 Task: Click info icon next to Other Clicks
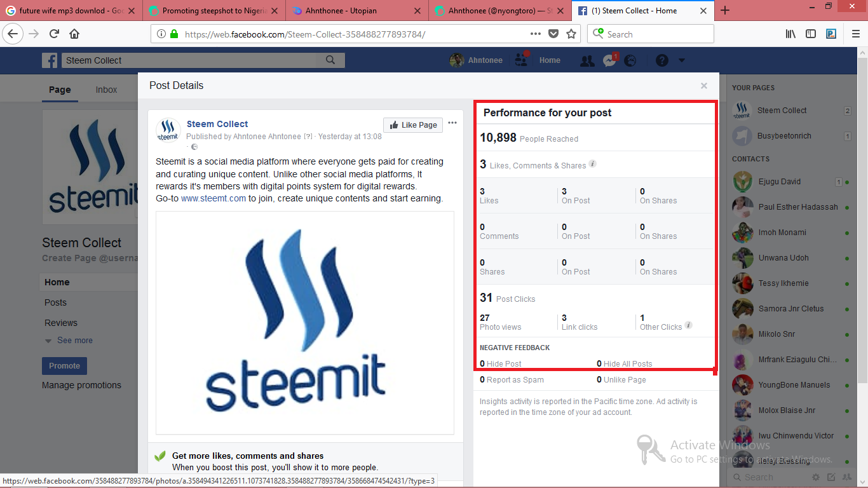[688, 325]
